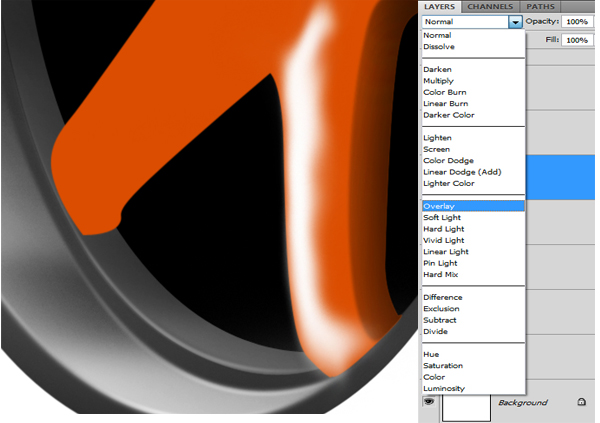The height and width of the screenshot is (423, 600).
Task: Choose the Saturation blend mode
Action: 443,366
